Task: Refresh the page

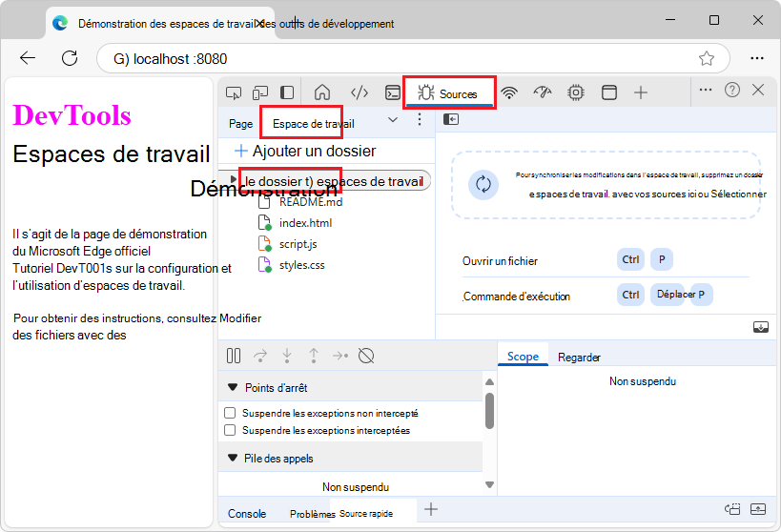Action: [70, 58]
